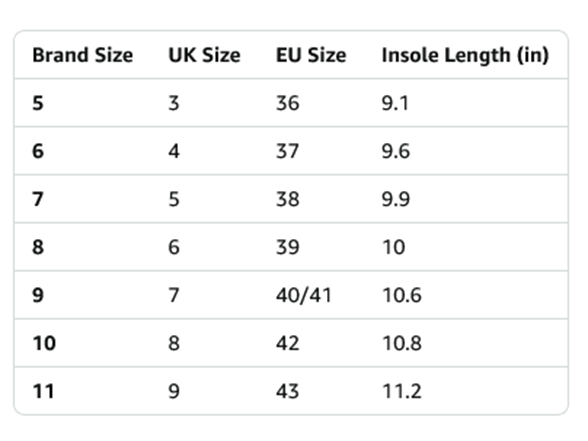Select brand size 6 row label
Image resolution: width=588 pixels, height=441 pixels.
38,151
